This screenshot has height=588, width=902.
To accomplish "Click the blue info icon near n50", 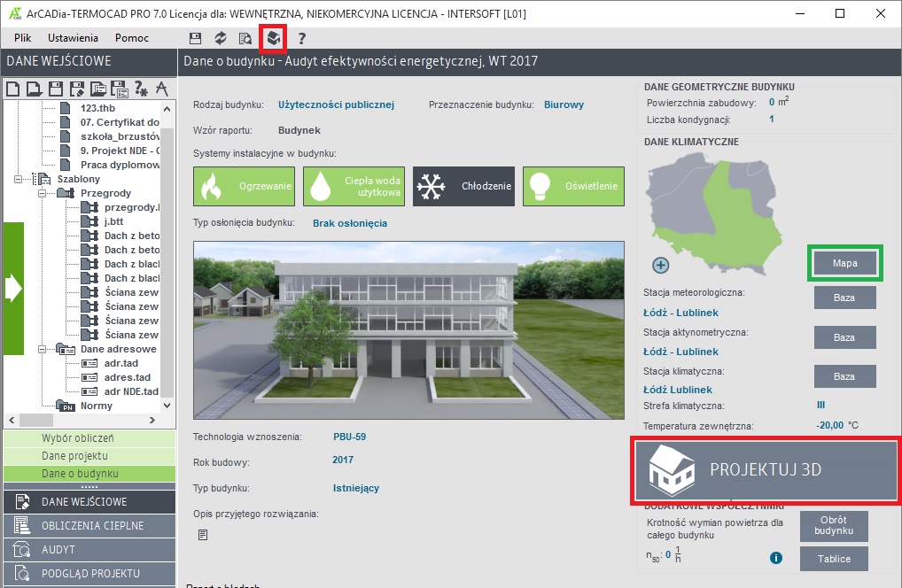I will pos(776,558).
